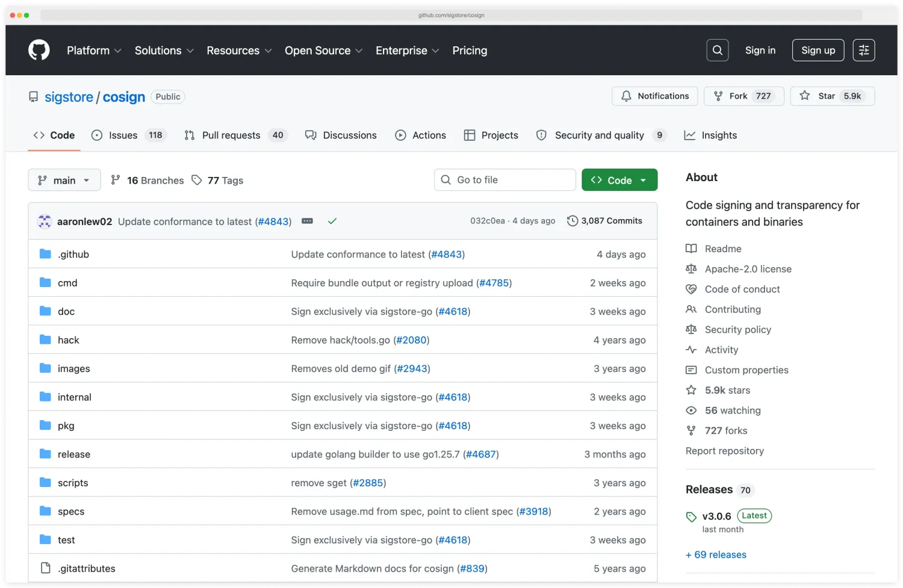Open the scripts folder
903x588 pixels.
point(73,483)
